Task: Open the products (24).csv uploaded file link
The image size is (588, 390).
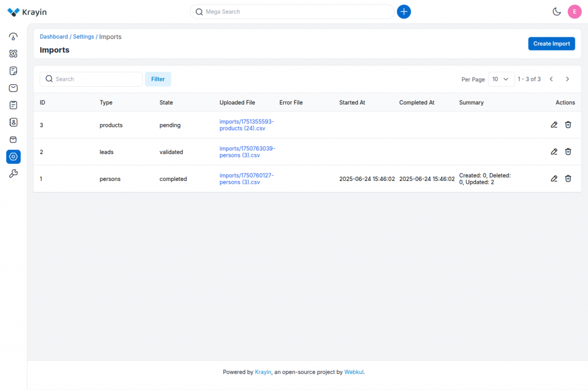Action: tap(247, 125)
